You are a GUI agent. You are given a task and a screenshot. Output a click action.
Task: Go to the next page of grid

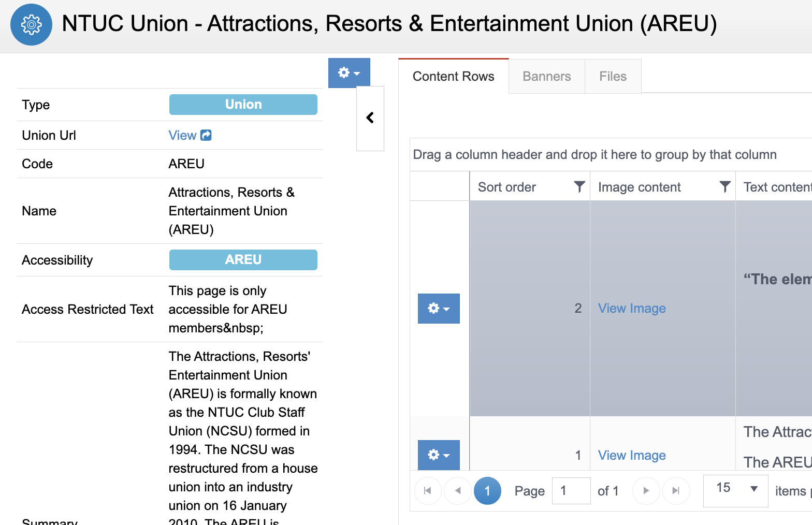tap(646, 491)
